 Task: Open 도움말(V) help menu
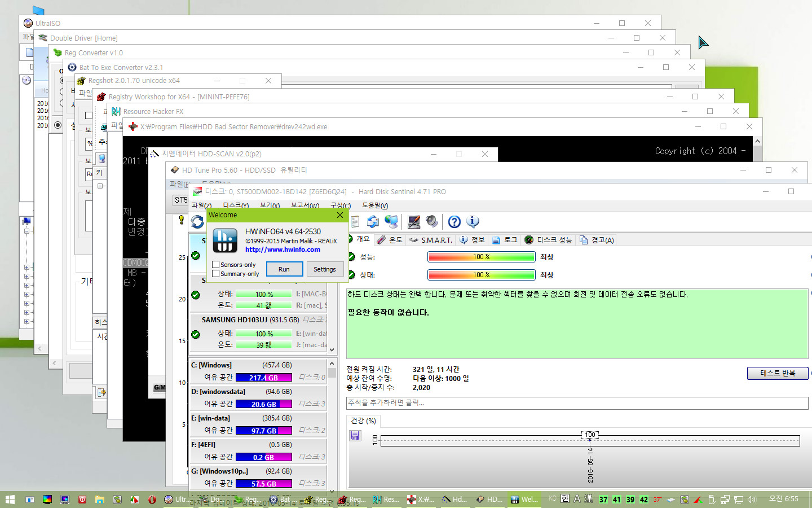(x=375, y=205)
